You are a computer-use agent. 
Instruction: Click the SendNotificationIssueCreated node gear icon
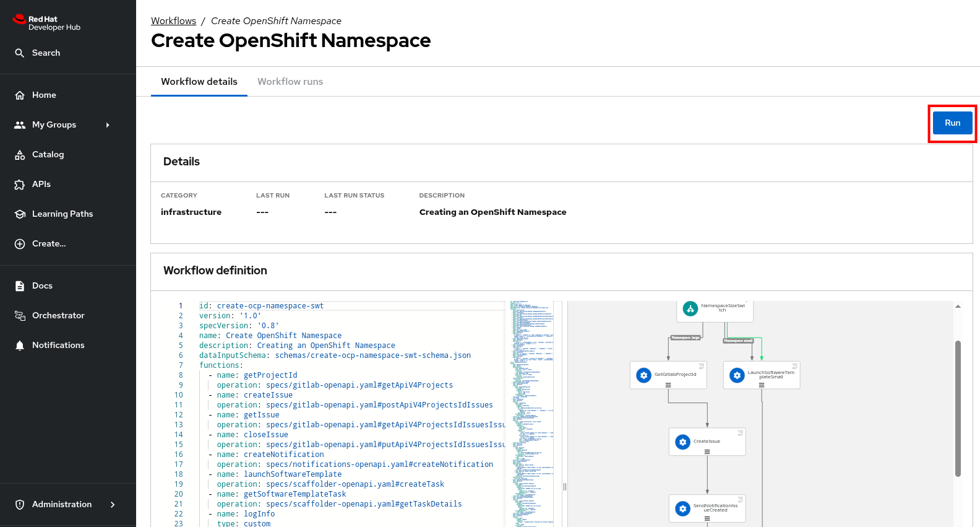point(682,509)
